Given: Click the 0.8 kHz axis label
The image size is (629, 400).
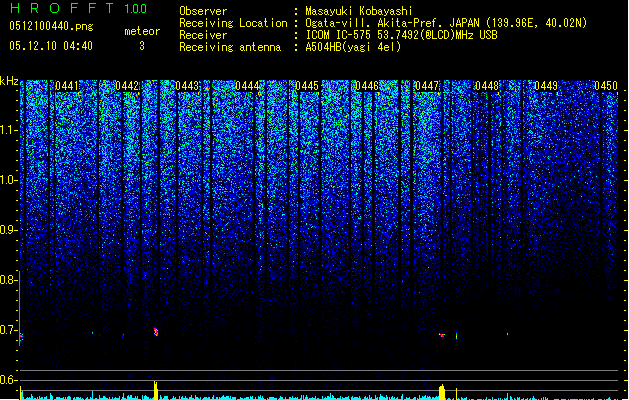Looking at the screenshot, I should click(x=8, y=280).
